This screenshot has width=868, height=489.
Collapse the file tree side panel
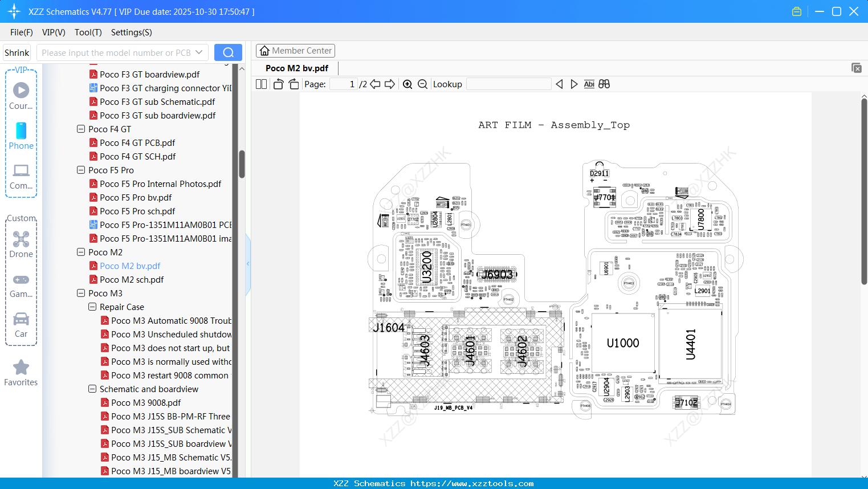[248, 264]
